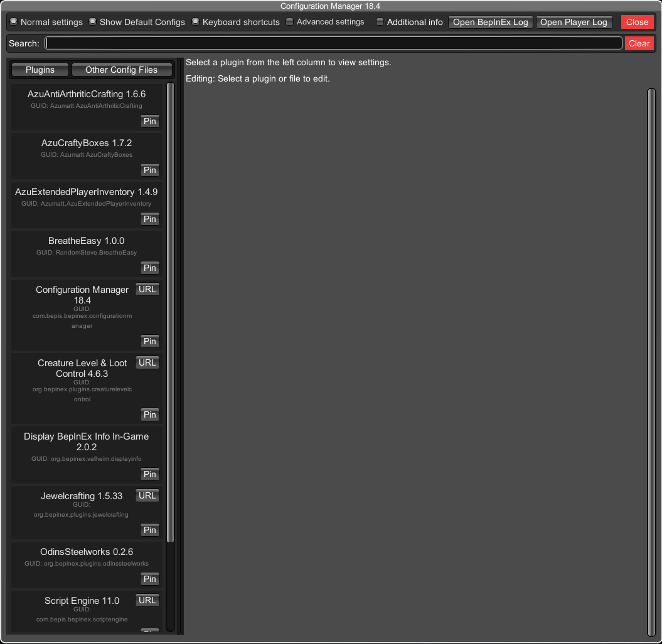Click GUID Azumatt.AzuCraftyBoxes text
The height and width of the screenshot is (644, 662).
(87, 155)
